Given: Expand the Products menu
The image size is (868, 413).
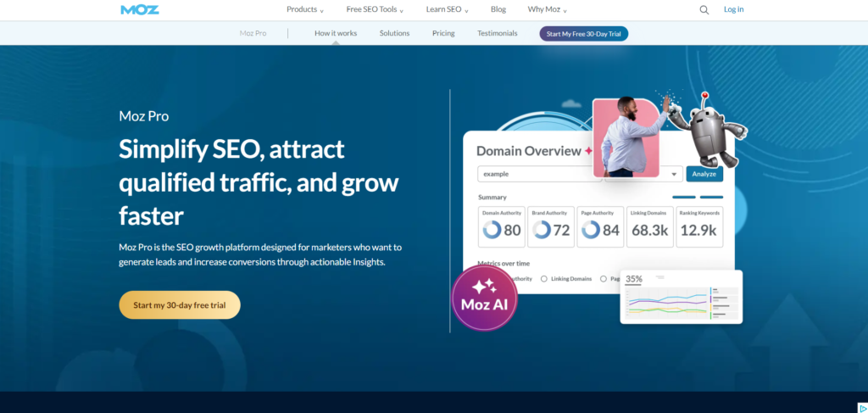Looking at the screenshot, I should tap(305, 9).
